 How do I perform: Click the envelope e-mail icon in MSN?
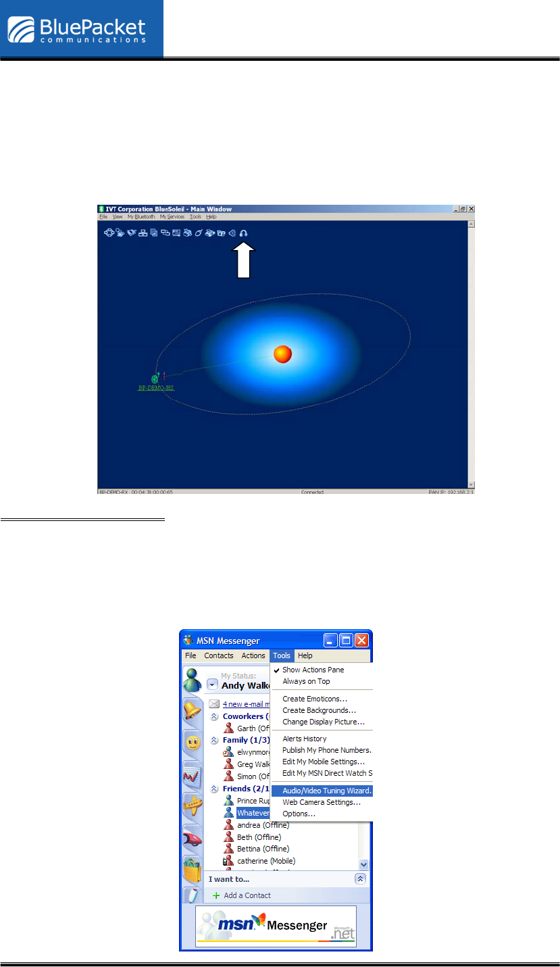point(214,703)
